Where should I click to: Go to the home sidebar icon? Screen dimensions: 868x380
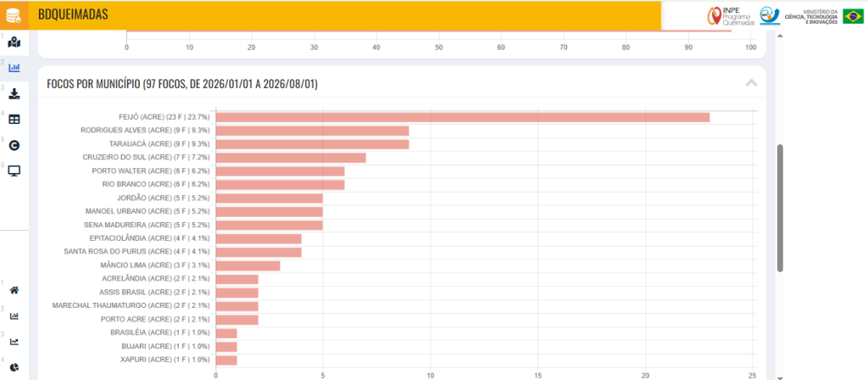(x=14, y=290)
